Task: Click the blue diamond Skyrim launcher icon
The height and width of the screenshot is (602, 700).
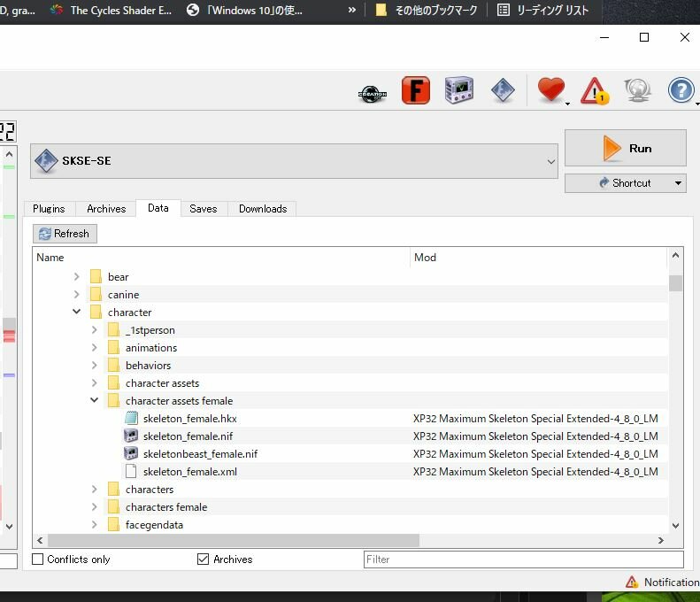Action: [503, 90]
